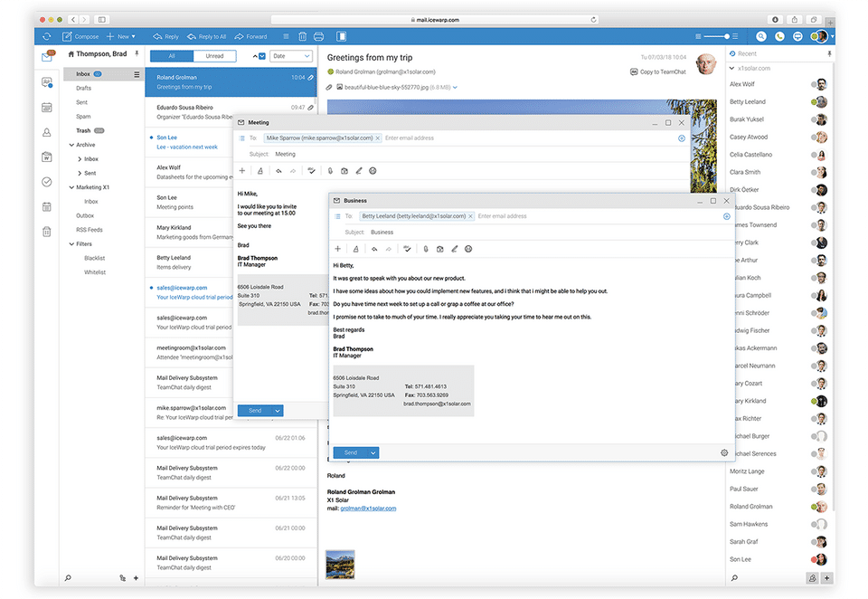Open the landscape photo thumbnail attachment
This screenshot has width=868, height=599.
point(340,565)
